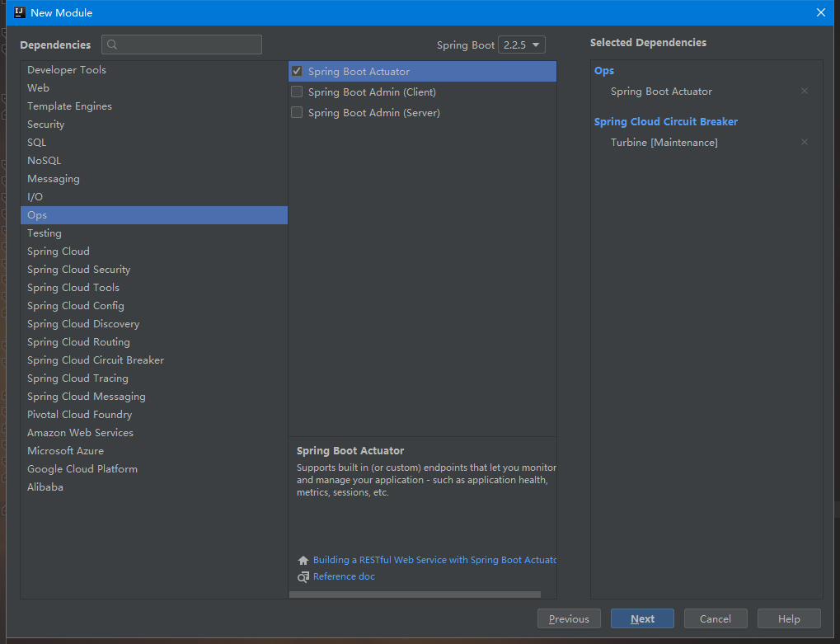Viewport: 840px width, 644px height.
Task: Click Spring Boot Actuator in selected dependencies
Action: 661,92
